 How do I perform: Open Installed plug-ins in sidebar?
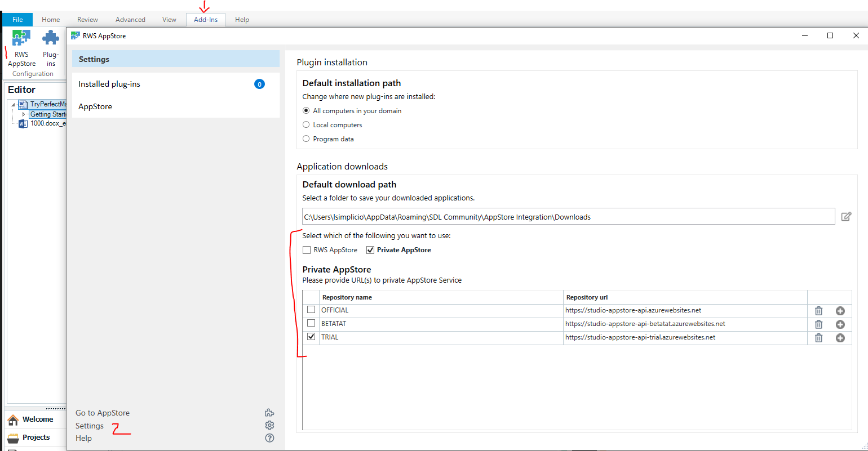[x=109, y=84]
